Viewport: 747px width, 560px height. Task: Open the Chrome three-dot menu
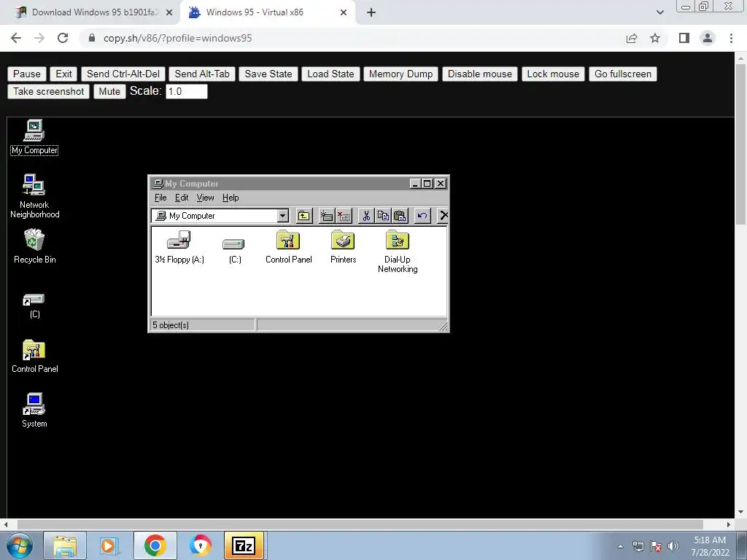point(731,38)
